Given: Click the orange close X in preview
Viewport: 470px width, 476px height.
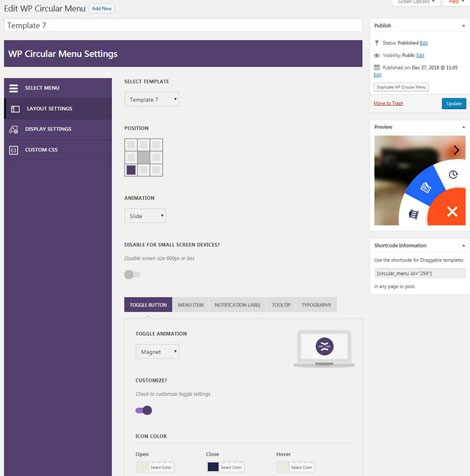Looking at the screenshot, I should 452,211.
